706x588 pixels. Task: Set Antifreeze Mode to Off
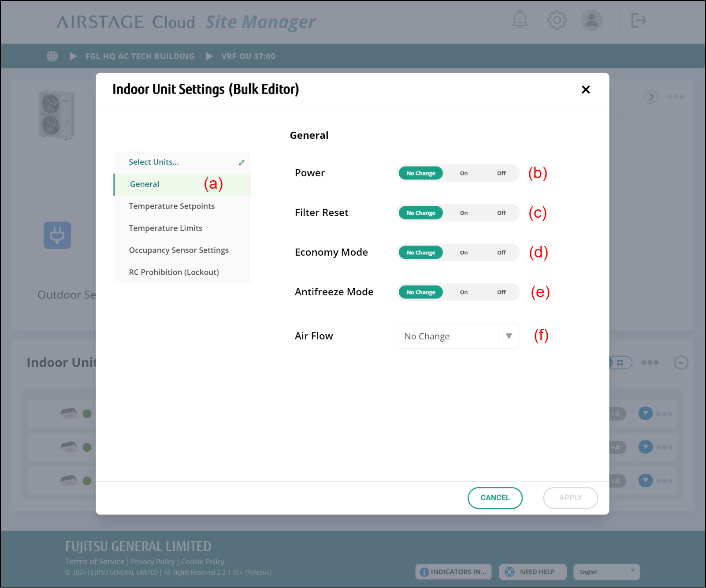(x=501, y=292)
